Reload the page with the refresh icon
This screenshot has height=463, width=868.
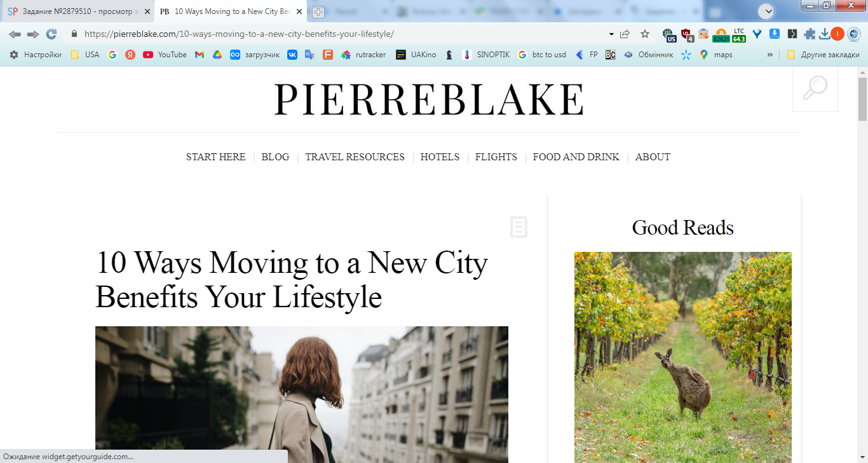tap(51, 34)
